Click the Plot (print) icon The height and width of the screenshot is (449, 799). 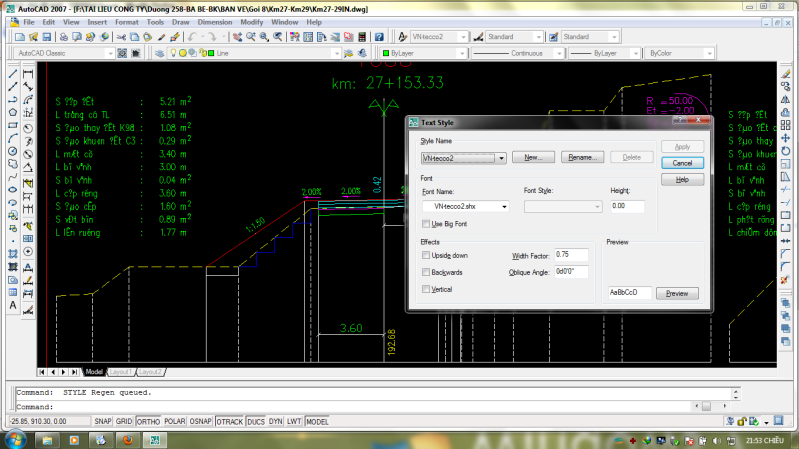click(x=64, y=37)
